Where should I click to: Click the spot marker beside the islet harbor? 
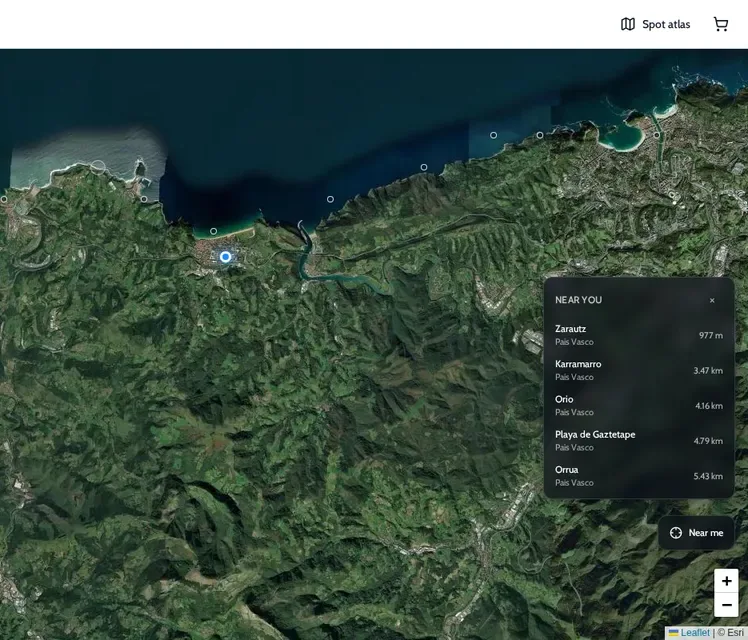click(144, 199)
